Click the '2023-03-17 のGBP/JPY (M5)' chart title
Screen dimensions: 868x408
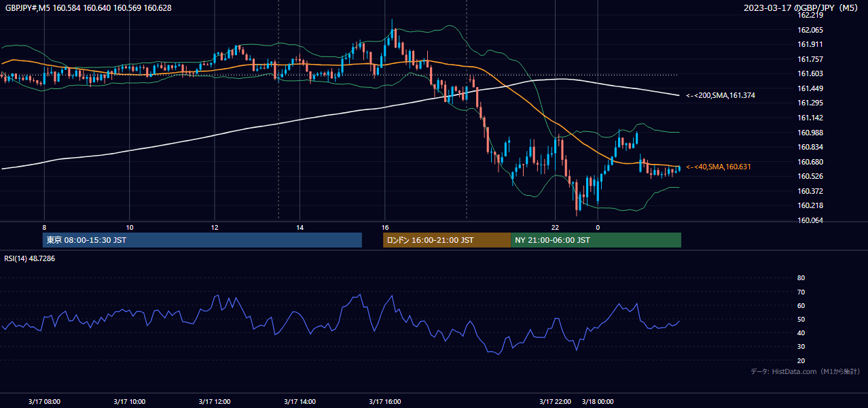(801, 8)
